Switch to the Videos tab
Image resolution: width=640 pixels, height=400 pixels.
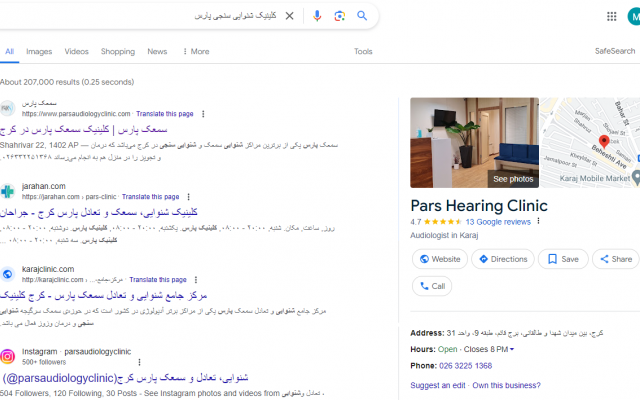(76, 51)
